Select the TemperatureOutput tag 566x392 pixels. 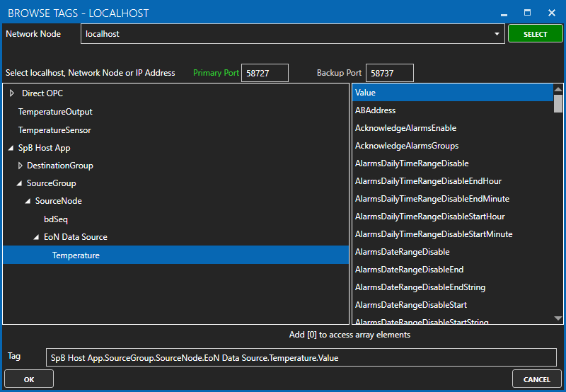pos(55,112)
